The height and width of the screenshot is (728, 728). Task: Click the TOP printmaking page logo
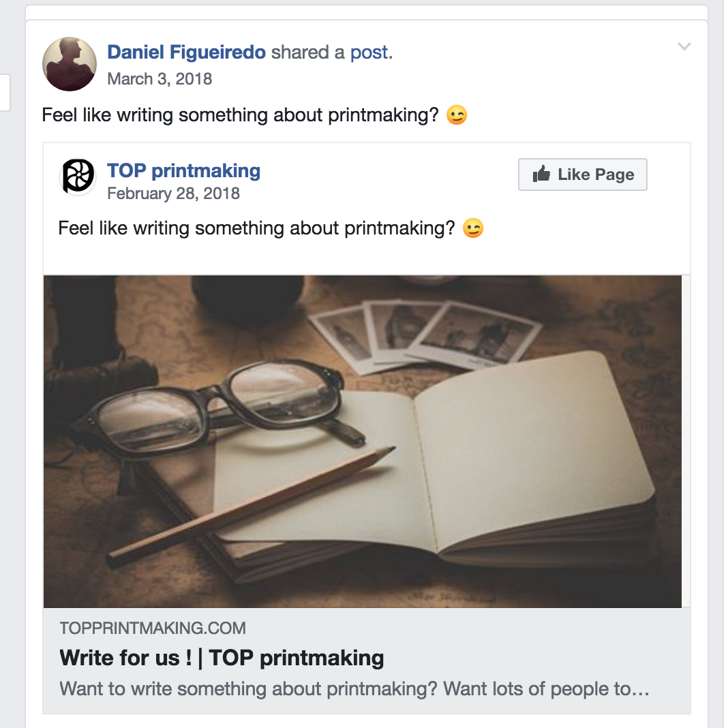(x=78, y=177)
